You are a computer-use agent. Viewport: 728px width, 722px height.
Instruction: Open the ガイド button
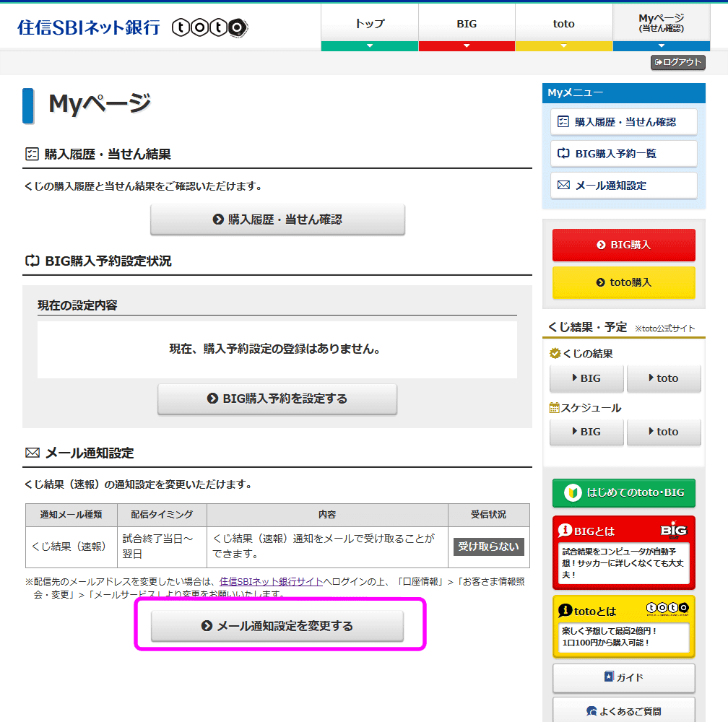click(x=623, y=677)
